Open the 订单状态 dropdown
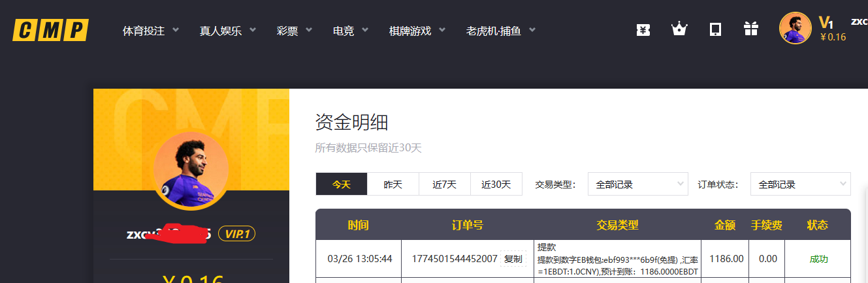Viewport: 868px width, 283px height. click(800, 185)
